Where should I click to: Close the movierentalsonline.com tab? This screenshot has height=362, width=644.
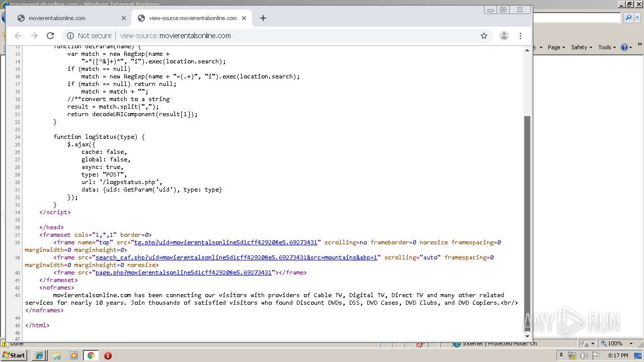124,18
